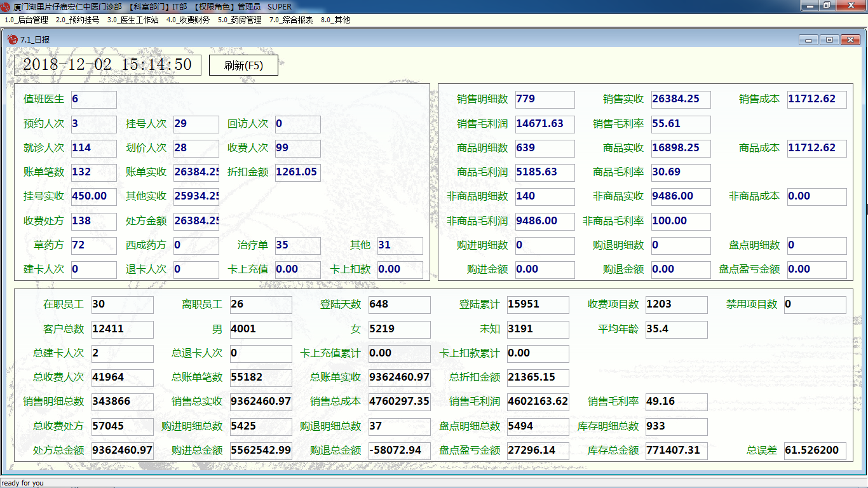Minimize the 7.1_日报 inner window
This screenshot has height=488, width=868.
click(x=808, y=39)
